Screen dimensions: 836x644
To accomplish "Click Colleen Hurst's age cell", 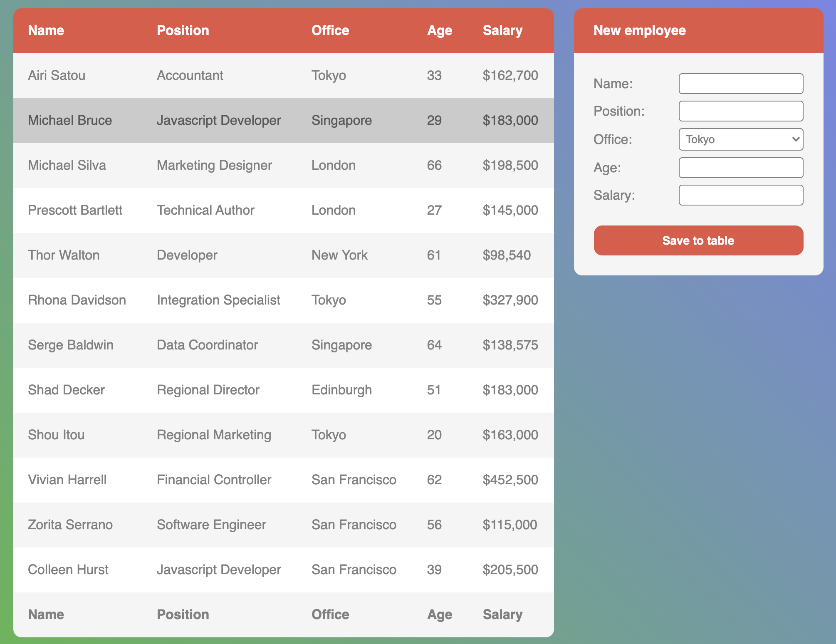I will [434, 570].
